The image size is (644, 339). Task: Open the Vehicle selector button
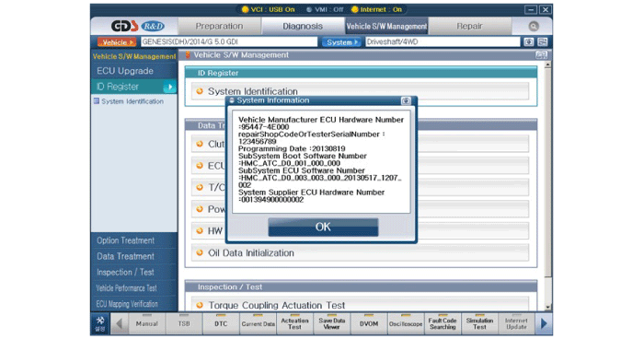[117, 42]
